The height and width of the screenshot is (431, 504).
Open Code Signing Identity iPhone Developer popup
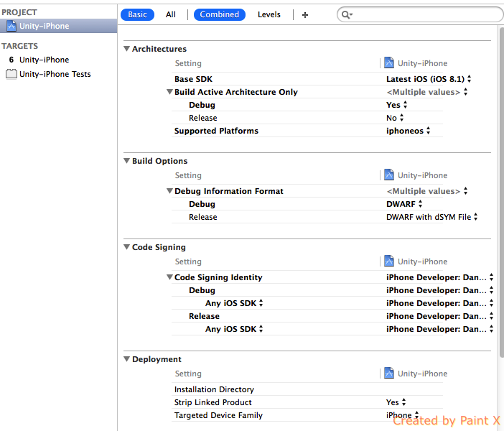click(439, 277)
